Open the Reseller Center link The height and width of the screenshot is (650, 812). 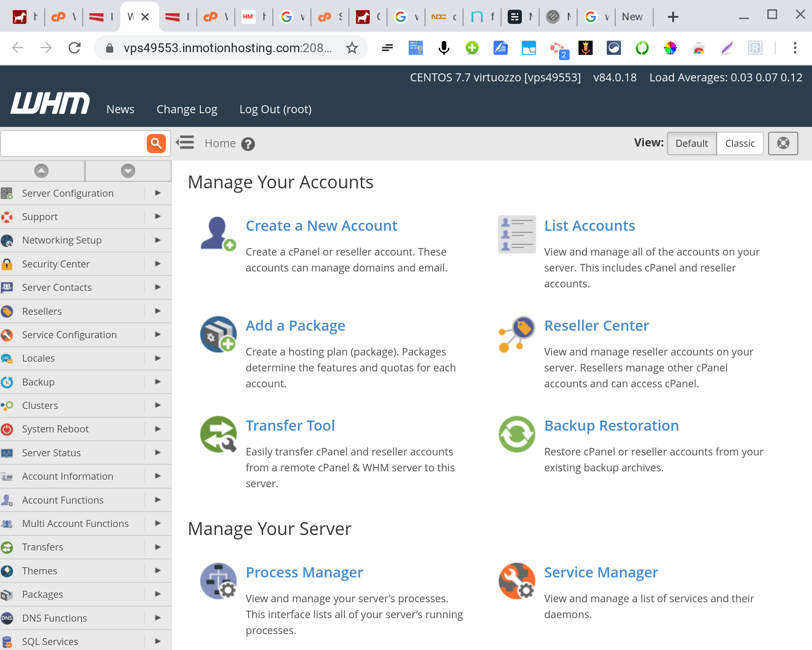pos(597,325)
